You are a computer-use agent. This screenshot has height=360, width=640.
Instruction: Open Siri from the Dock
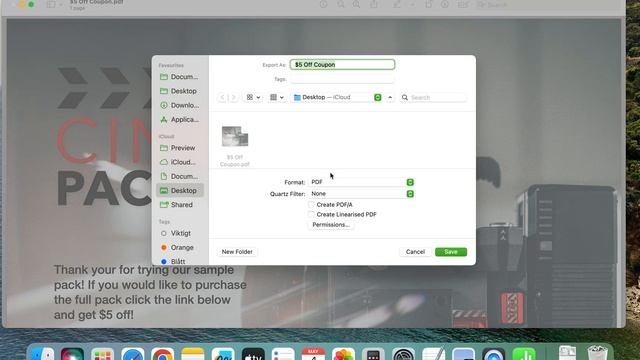click(x=72, y=354)
